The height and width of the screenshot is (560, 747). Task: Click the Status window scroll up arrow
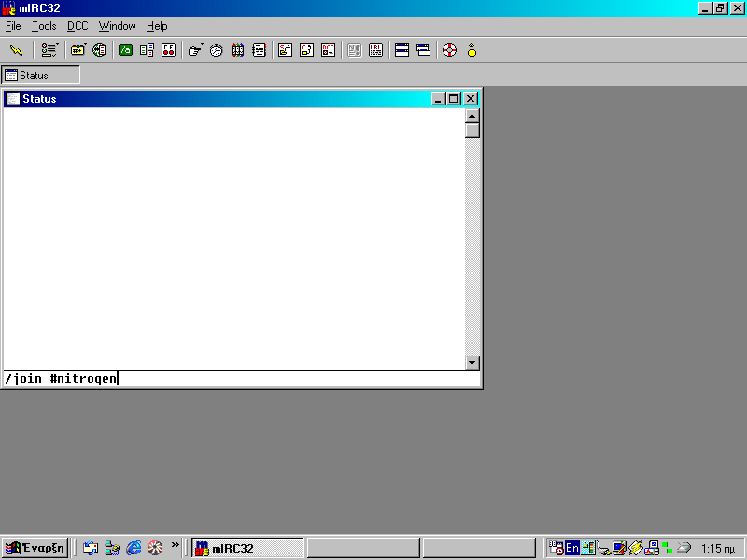(472, 116)
